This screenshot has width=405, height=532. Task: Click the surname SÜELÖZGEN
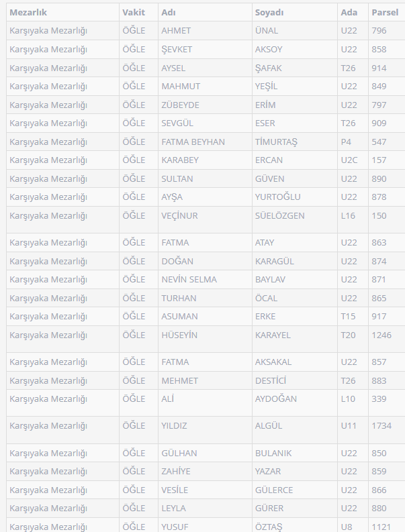pos(279,216)
